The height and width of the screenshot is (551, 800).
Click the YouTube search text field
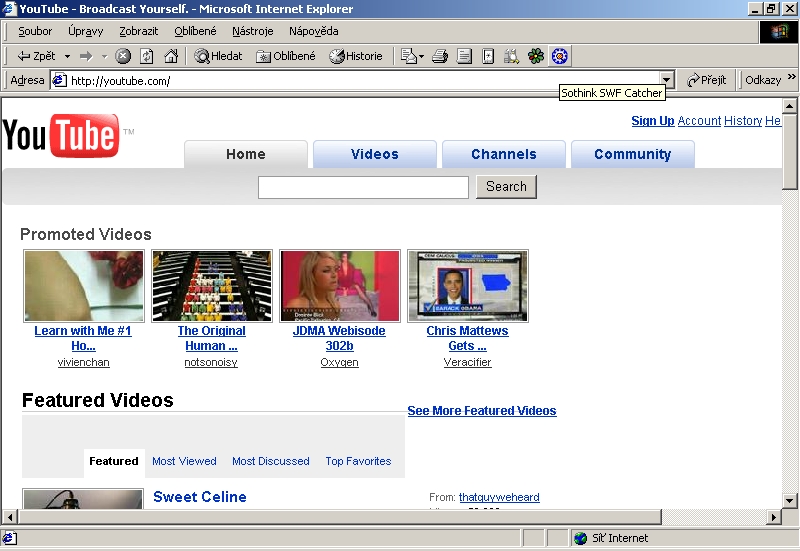(363, 187)
